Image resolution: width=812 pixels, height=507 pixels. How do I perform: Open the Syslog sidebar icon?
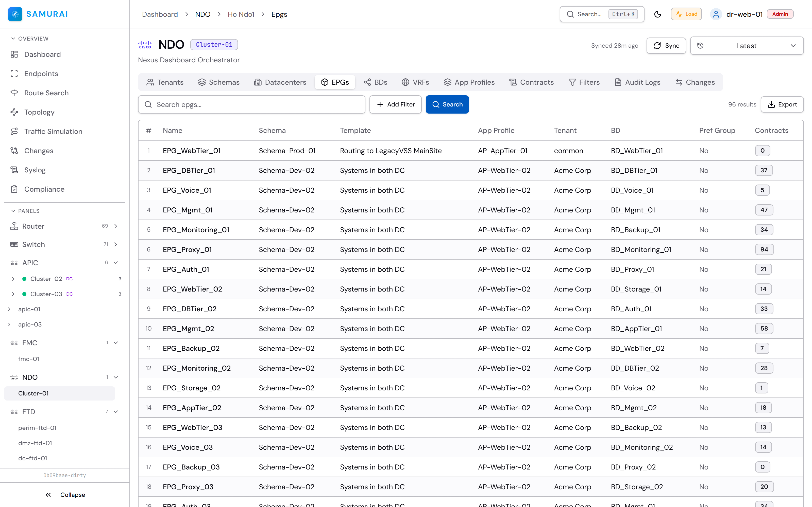(14, 170)
